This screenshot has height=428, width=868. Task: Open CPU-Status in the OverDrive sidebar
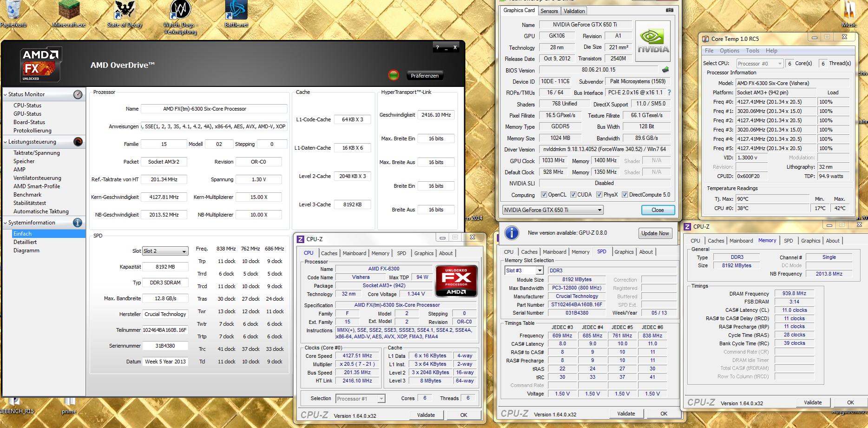coord(27,105)
